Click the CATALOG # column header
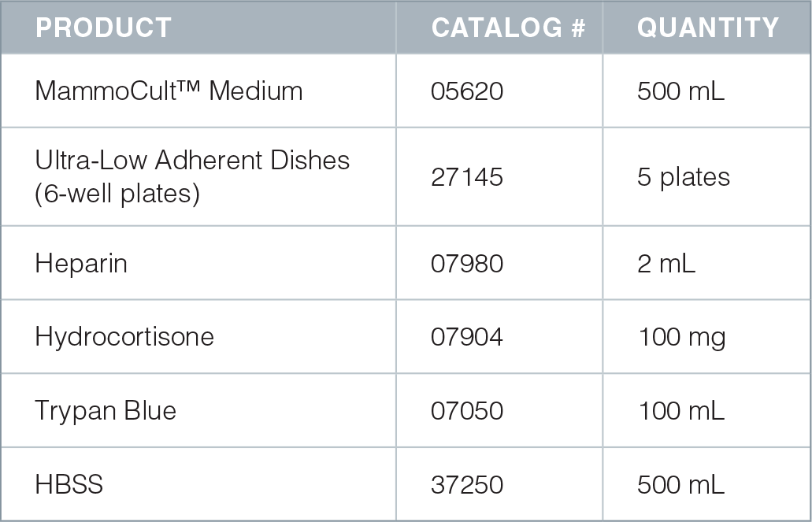This screenshot has height=522, width=812. coord(508,28)
